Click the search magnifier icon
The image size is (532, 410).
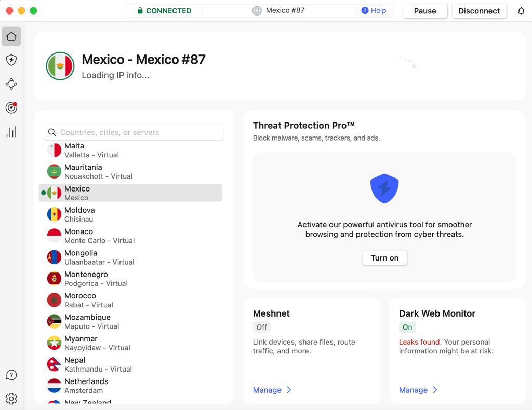click(x=52, y=132)
